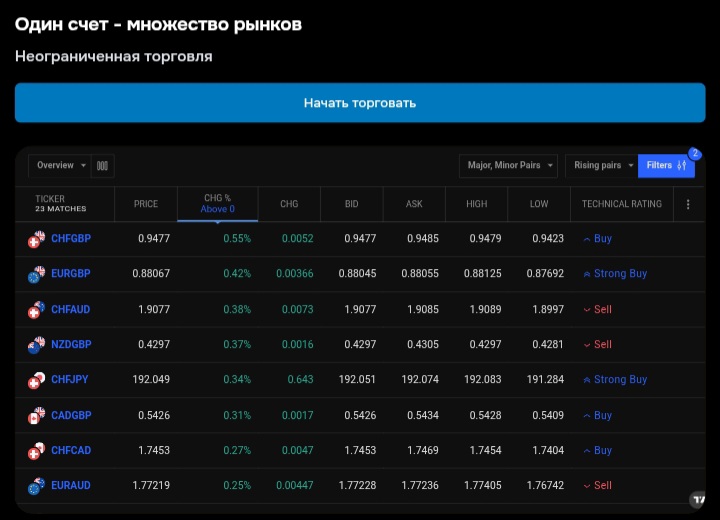This screenshot has height=520, width=720.
Task: Open the CHFAUD ticker link
Action: tap(70, 310)
